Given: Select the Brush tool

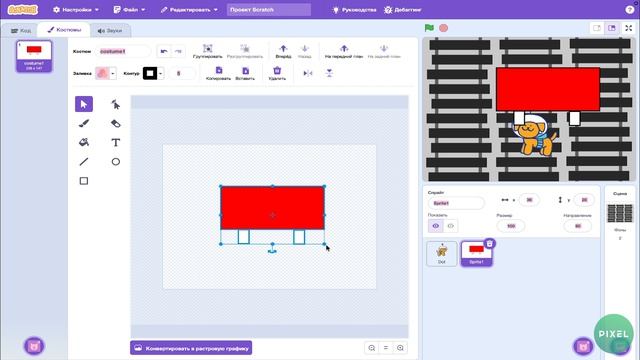Looking at the screenshot, I should [x=84, y=123].
